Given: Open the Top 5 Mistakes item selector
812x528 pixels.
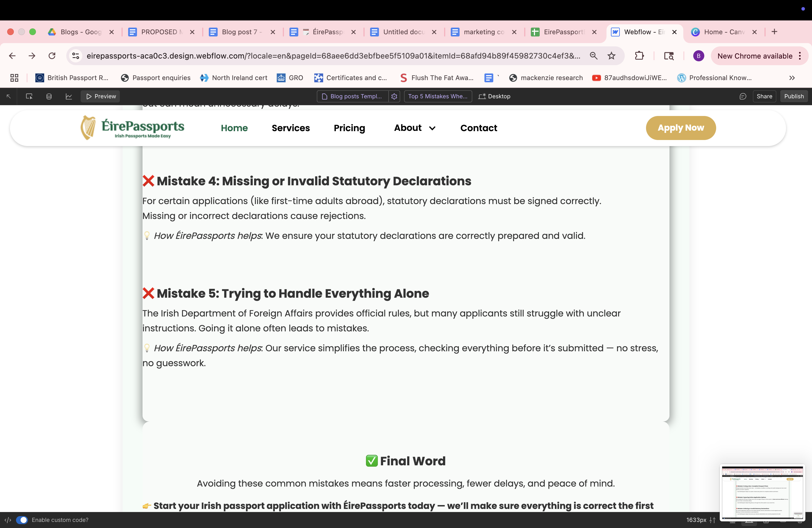Looking at the screenshot, I should click(438, 97).
